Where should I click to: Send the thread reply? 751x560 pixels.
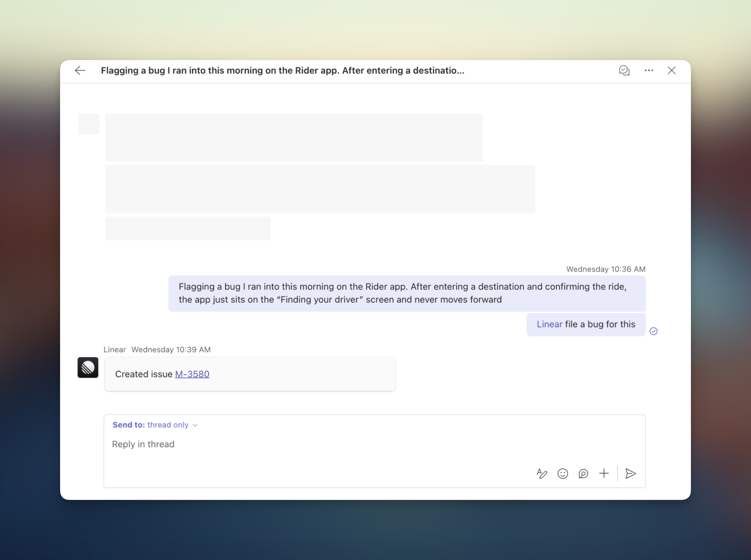pyautogui.click(x=630, y=473)
